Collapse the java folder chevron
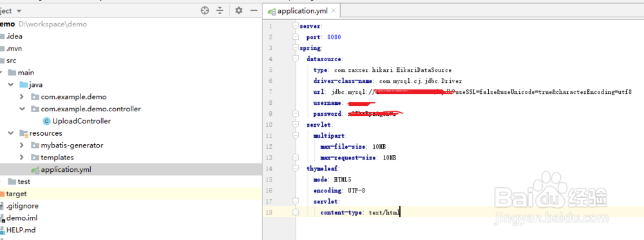This screenshot has height=240, width=644. pos(11,85)
